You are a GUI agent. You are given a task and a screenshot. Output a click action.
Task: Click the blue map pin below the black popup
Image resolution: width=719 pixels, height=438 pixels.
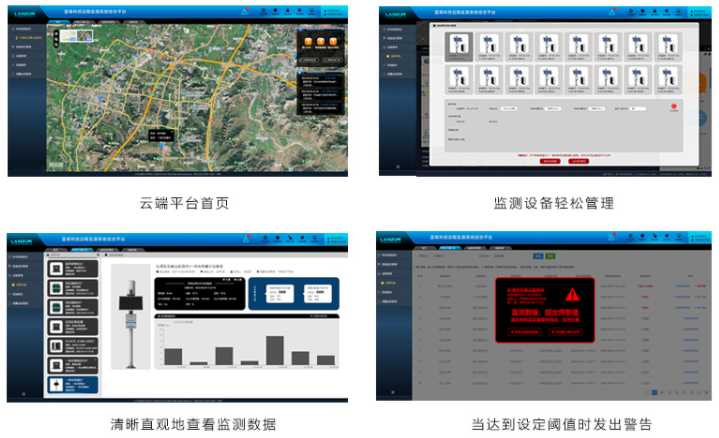[x=161, y=145]
